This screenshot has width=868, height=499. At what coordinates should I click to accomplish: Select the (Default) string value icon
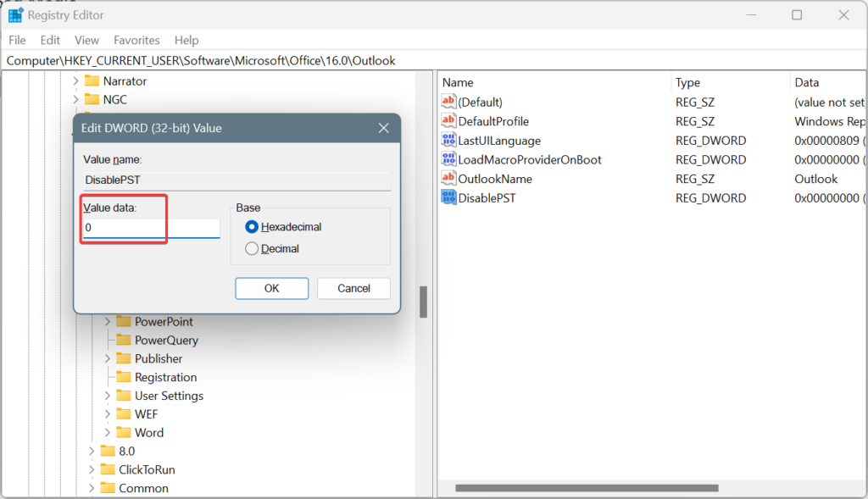tap(448, 101)
